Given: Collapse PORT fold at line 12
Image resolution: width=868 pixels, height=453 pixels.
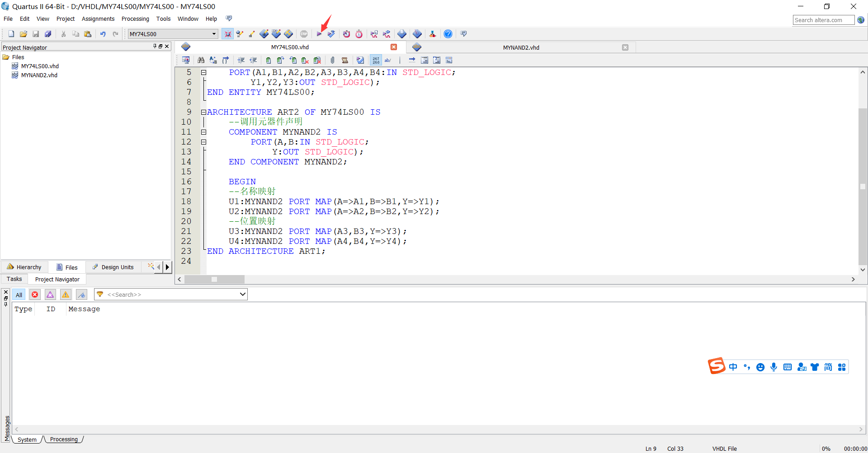Looking at the screenshot, I should click(x=204, y=142).
